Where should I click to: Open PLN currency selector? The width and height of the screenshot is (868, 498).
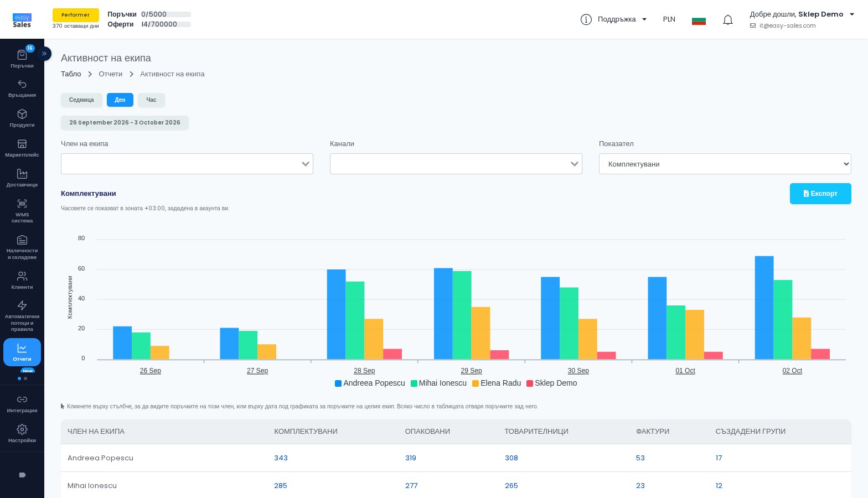669,19
